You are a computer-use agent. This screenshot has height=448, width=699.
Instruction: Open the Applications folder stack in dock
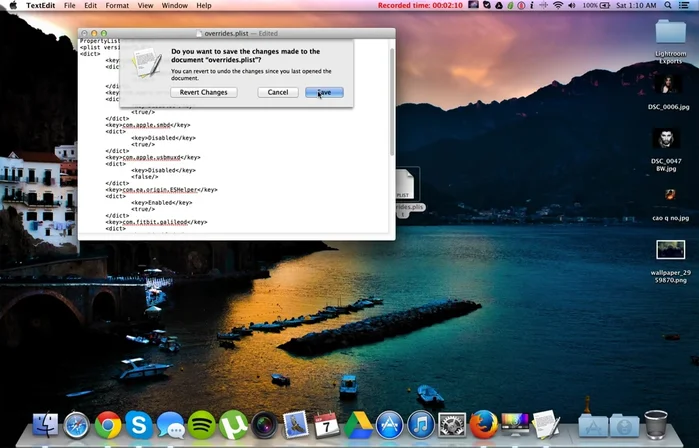[593, 426]
